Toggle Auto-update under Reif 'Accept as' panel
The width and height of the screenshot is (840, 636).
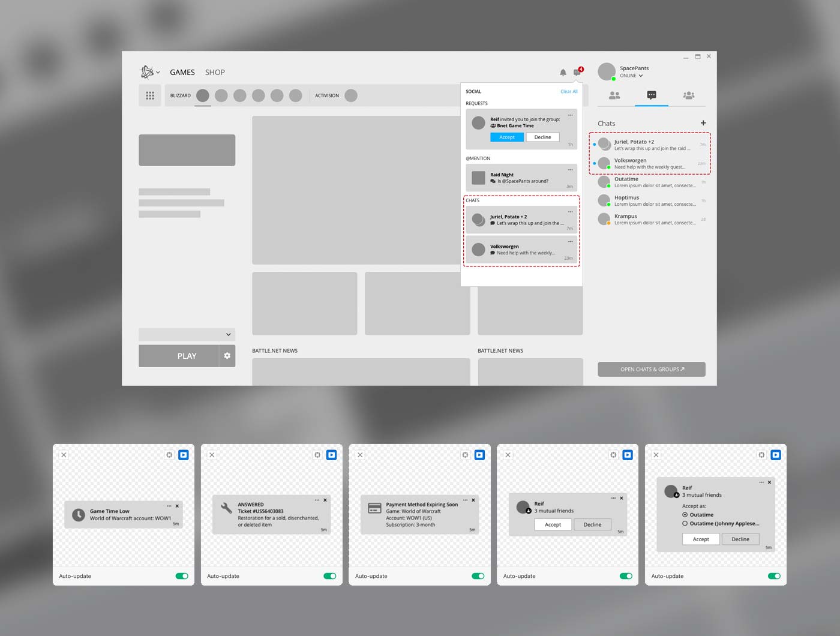click(774, 576)
